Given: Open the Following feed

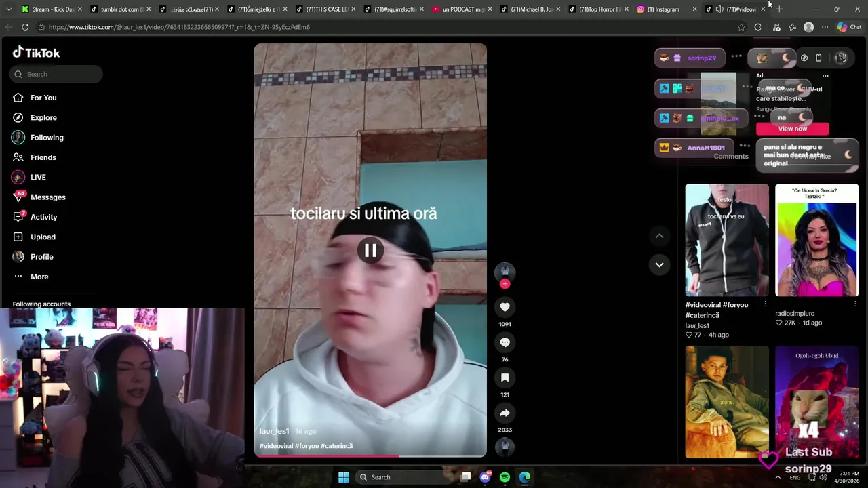Looking at the screenshot, I should pos(38,138).
